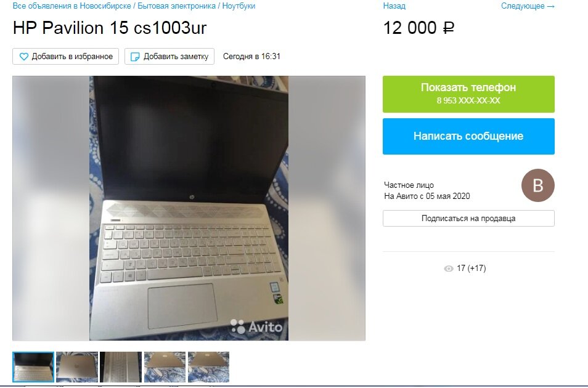The width and height of the screenshot is (588, 388).
Task: Select the fifth photo thumbnail
Action: (x=208, y=367)
